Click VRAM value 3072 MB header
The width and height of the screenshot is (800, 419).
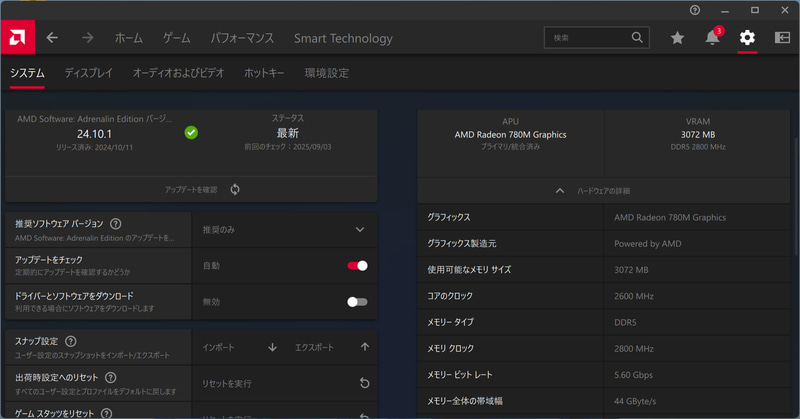698,135
